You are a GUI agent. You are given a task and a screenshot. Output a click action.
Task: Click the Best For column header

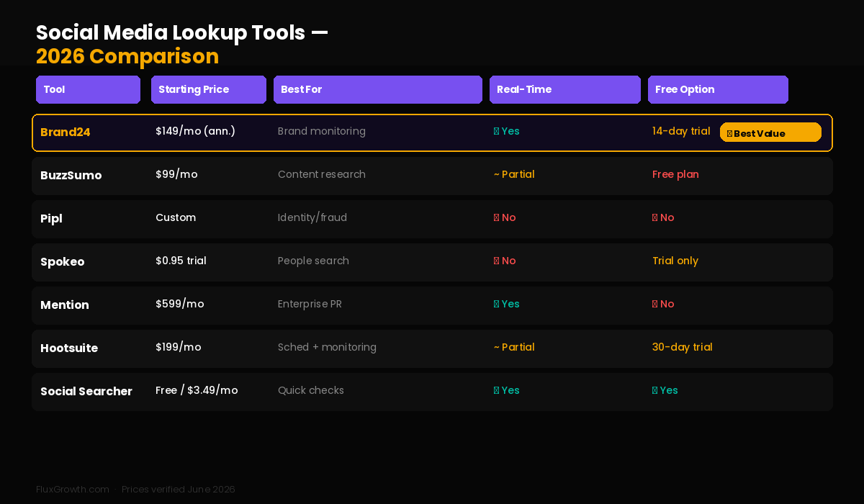click(x=378, y=89)
